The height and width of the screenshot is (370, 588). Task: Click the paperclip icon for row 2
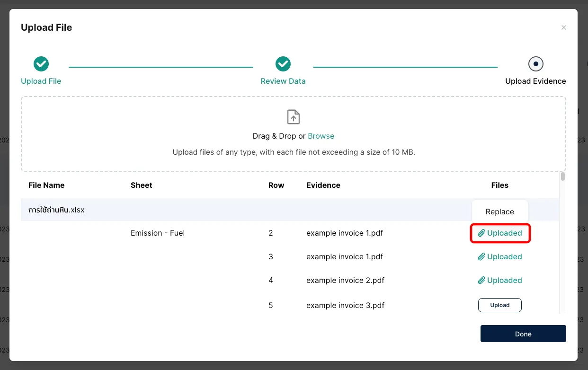click(481, 233)
